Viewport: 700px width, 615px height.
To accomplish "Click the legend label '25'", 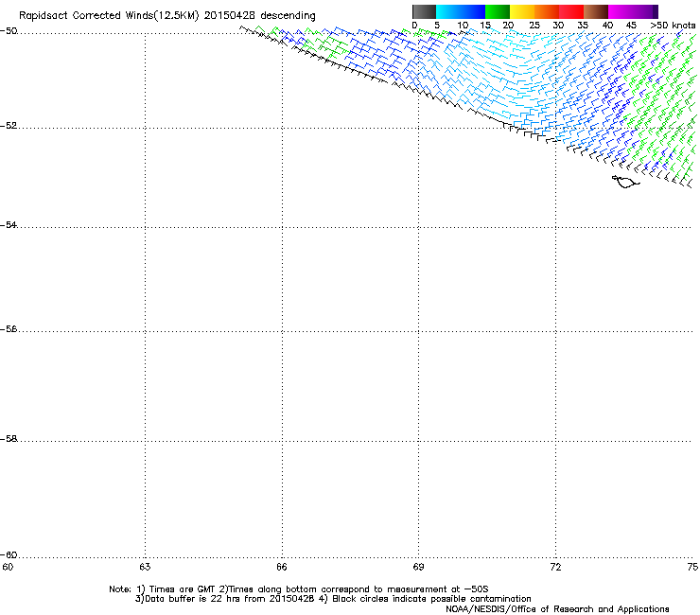I will 534,26.
